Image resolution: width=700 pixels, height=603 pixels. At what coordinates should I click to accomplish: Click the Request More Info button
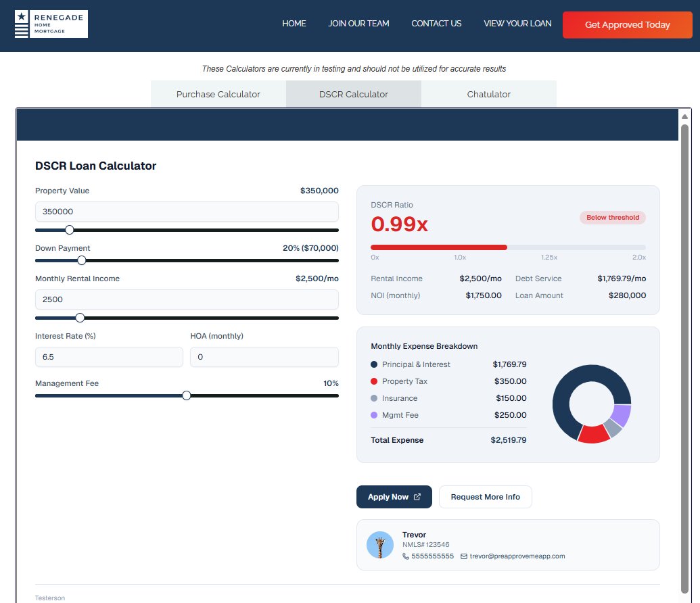pyautogui.click(x=486, y=497)
